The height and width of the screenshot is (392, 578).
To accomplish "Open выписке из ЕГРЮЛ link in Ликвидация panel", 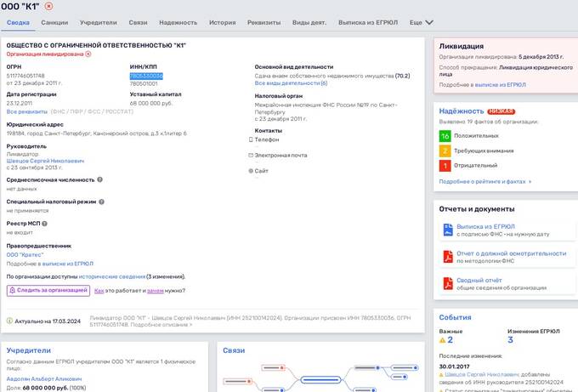I will pyautogui.click(x=500, y=85).
